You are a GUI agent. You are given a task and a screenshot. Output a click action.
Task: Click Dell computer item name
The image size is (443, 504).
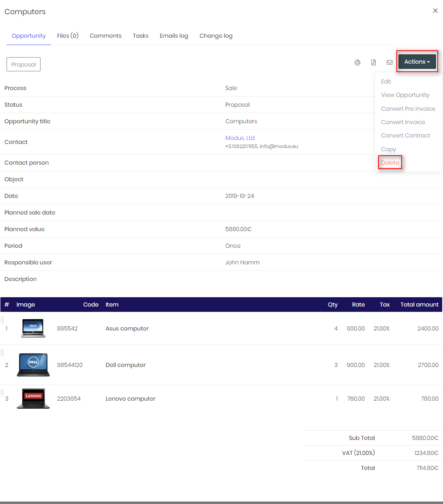tap(126, 365)
